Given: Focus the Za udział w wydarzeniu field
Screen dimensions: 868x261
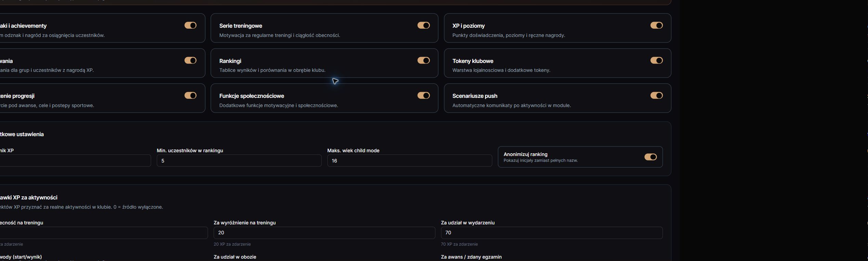Looking at the screenshot, I should (552, 233).
